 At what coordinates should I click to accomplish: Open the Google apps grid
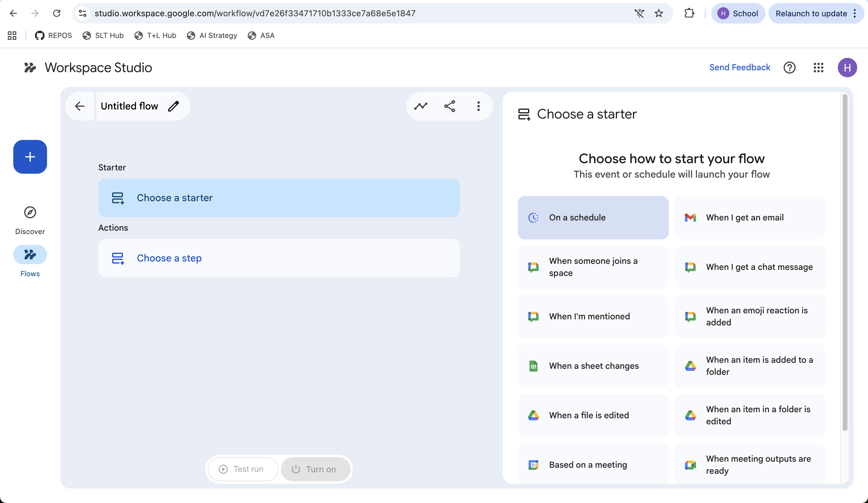click(818, 68)
